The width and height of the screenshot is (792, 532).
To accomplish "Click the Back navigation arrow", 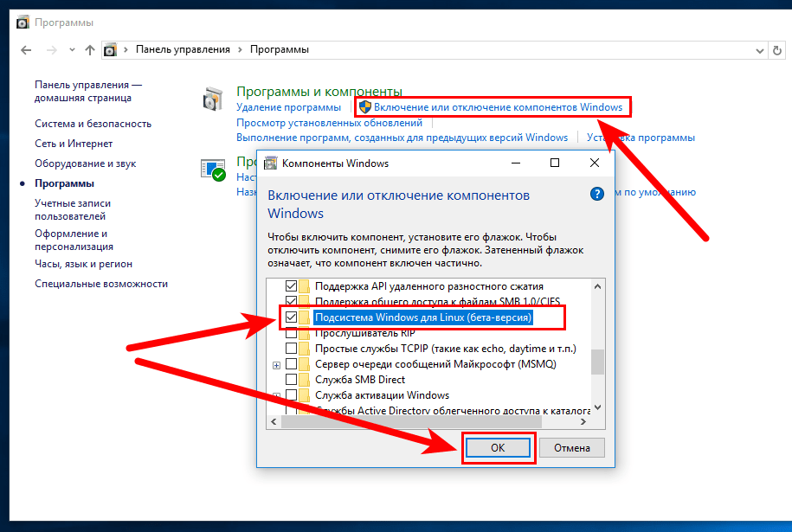I will tap(26, 50).
